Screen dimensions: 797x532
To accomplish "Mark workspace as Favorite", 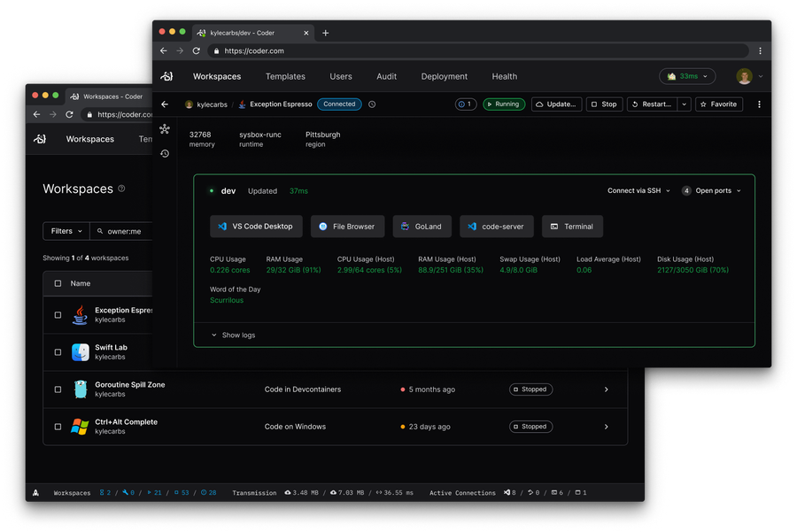I will click(719, 104).
